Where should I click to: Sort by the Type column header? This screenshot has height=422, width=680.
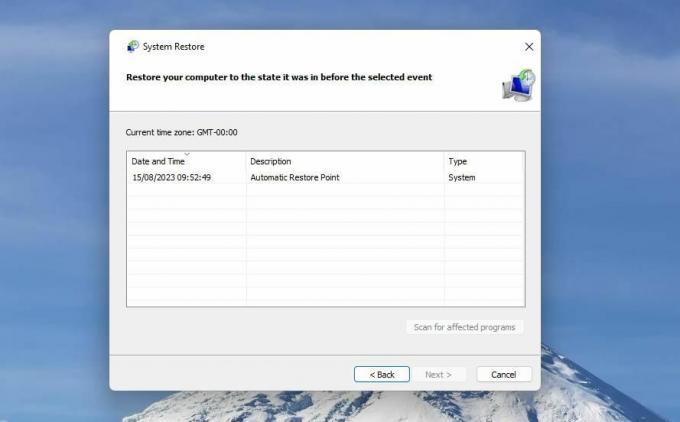[x=484, y=161]
